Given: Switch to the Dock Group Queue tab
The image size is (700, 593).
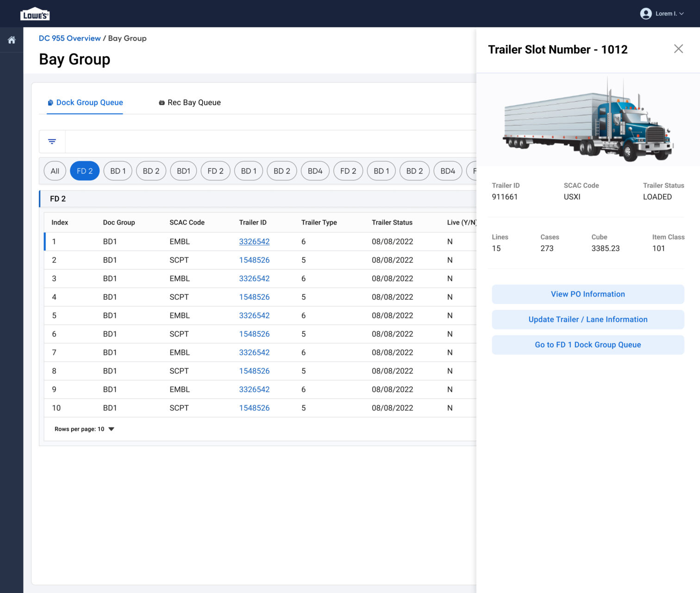Looking at the screenshot, I should (x=85, y=102).
